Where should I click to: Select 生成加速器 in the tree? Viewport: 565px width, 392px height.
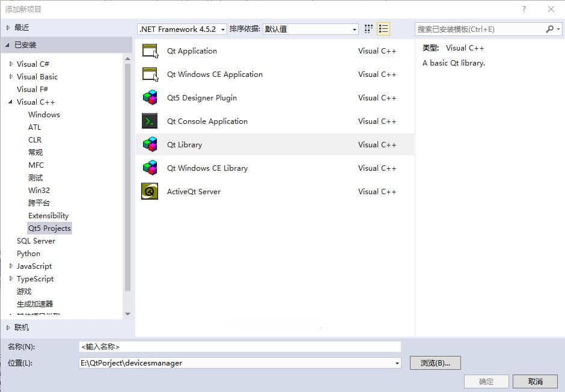tap(35, 304)
